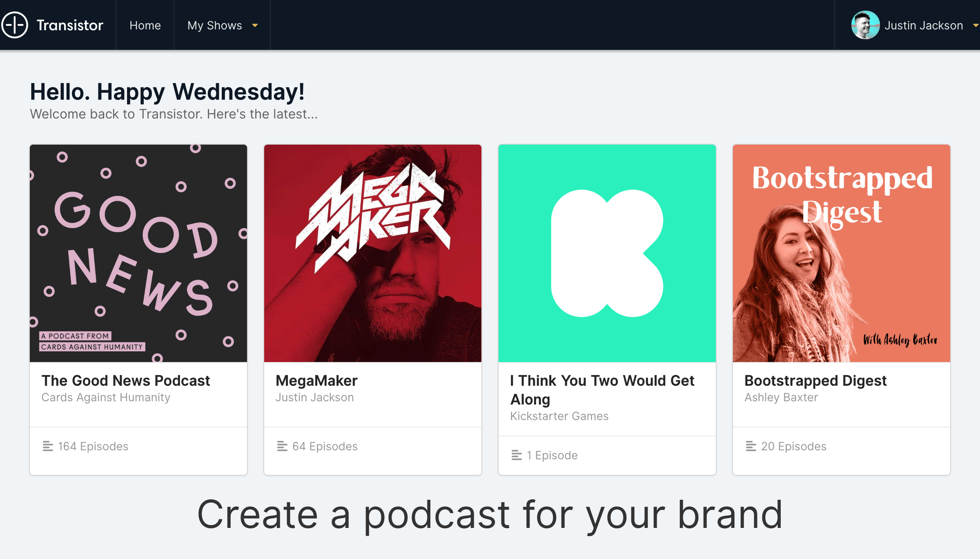Open the Justin Jackson account dropdown arrow

click(x=976, y=26)
